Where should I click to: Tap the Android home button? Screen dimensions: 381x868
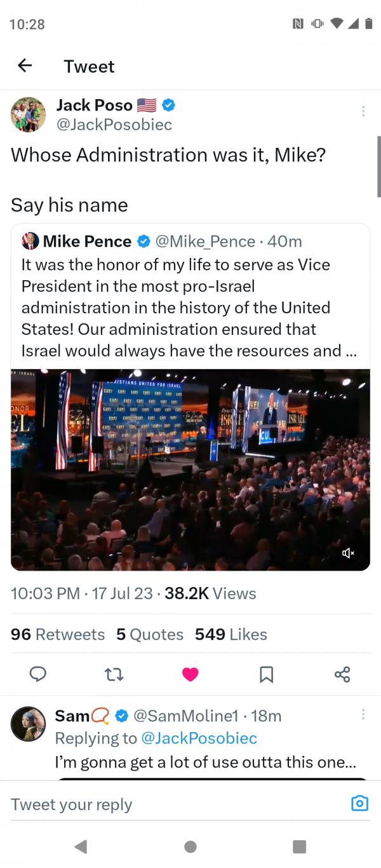(x=190, y=846)
